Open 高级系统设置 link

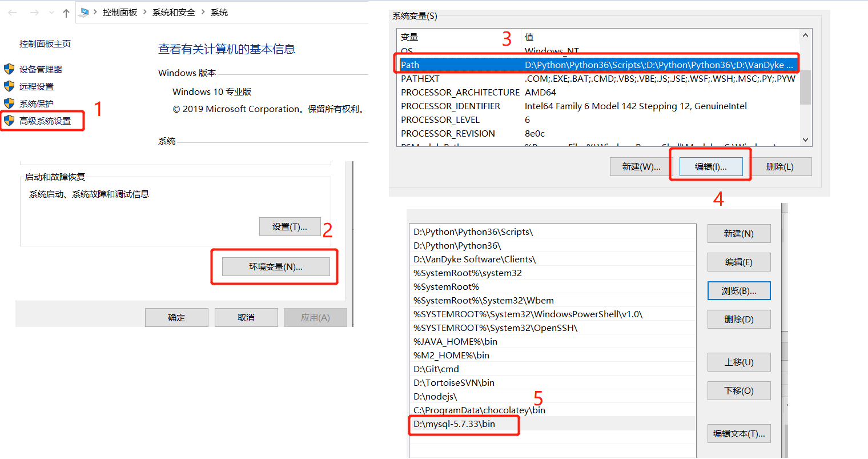(45, 121)
